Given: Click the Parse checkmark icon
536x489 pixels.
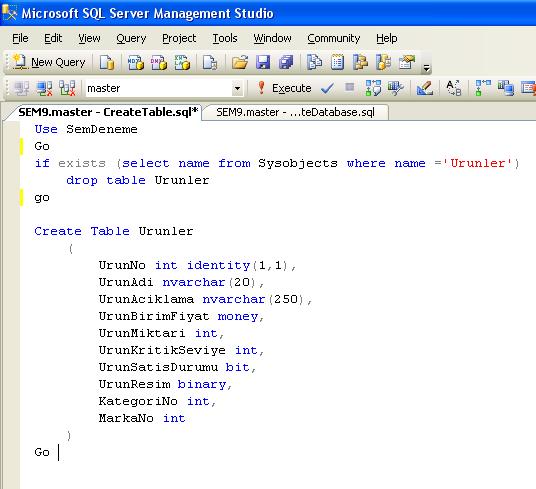Looking at the screenshot, I should click(x=327, y=89).
